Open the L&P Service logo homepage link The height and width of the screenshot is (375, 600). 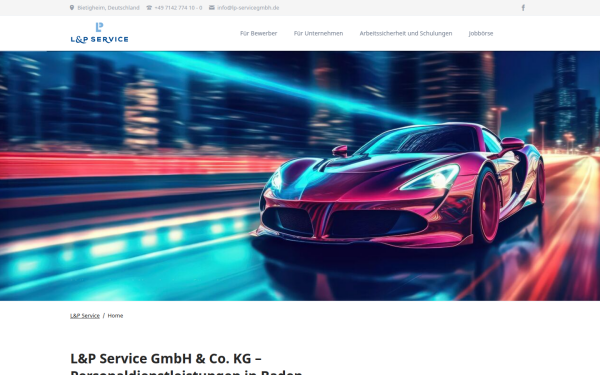(x=99, y=33)
